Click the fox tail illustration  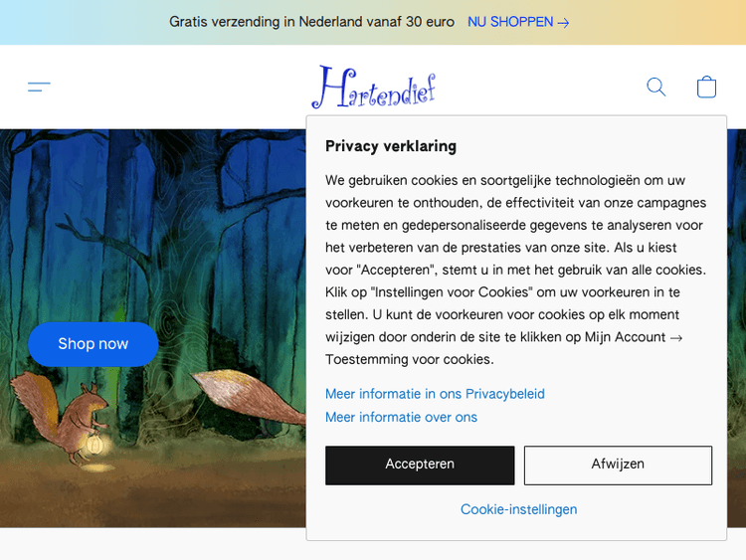[249, 395]
